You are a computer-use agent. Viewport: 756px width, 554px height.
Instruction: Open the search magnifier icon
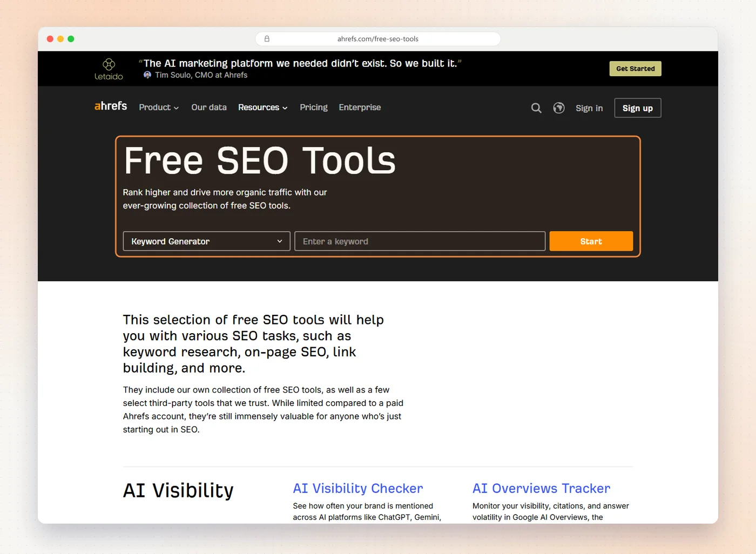[536, 108]
